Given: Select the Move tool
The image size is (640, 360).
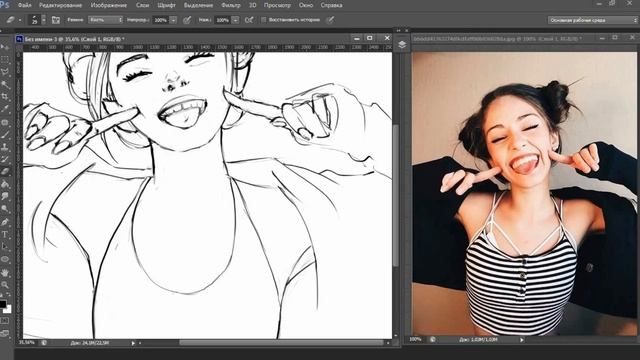Looking at the screenshot, I should [5, 47].
